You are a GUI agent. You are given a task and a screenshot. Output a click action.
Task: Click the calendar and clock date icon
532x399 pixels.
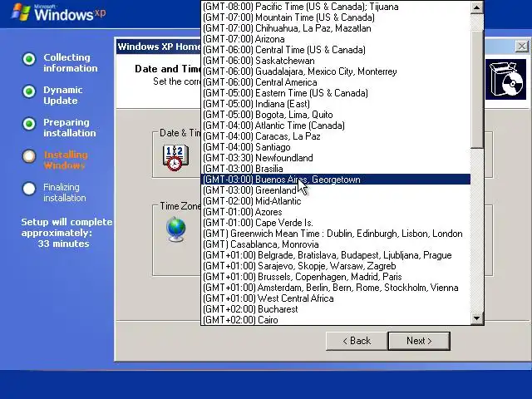(175, 157)
